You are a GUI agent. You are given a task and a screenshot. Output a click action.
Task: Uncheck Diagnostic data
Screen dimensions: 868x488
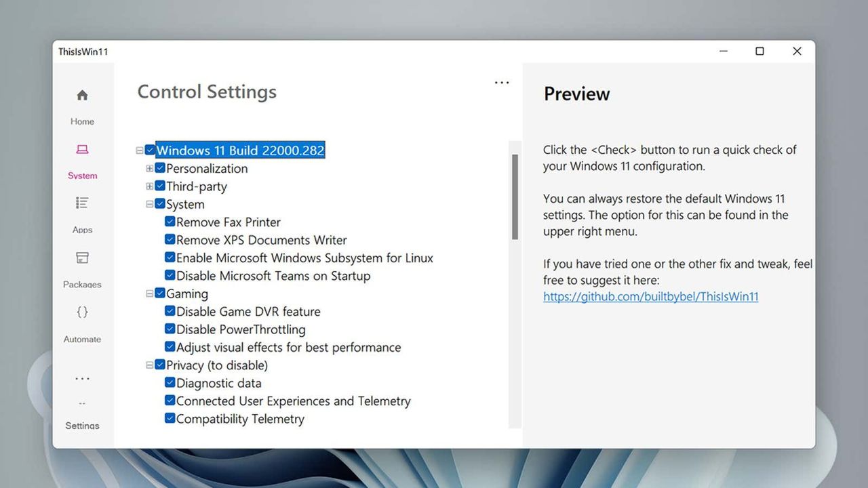pyautogui.click(x=170, y=383)
